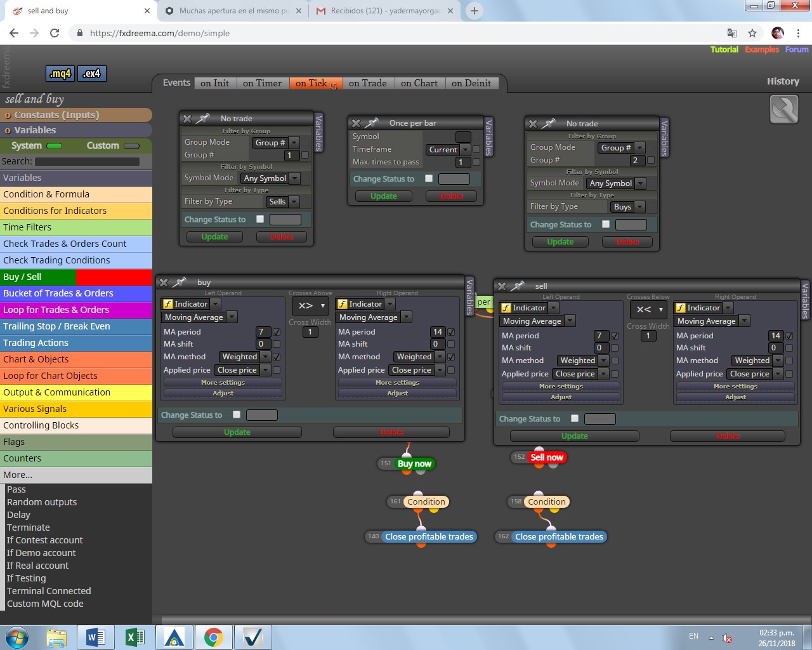Image resolution: width=812 pixels, height=650 pixels.
Task: Click volume icon in system tray
Action: (727, 638)
